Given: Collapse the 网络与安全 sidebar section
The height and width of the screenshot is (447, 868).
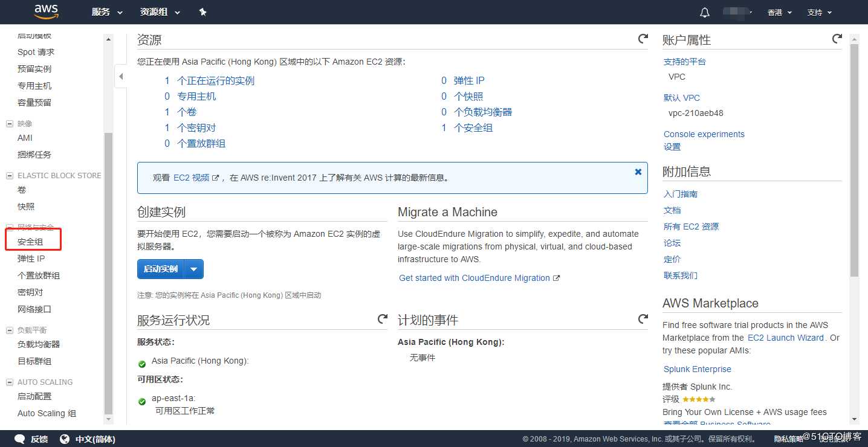Looking at the screenshot, I should pyautogui.click(x=10, y=228).
